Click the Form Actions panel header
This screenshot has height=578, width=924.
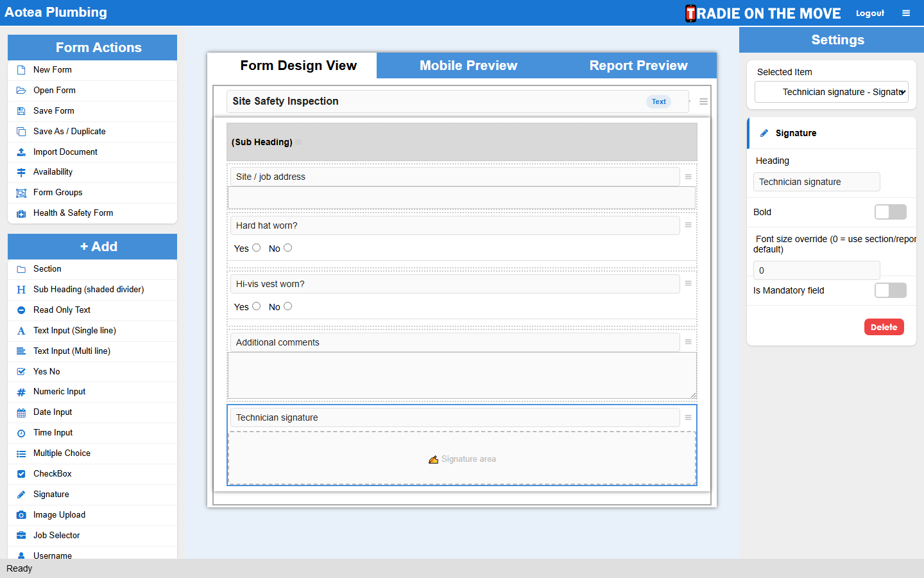pos(92,48)
